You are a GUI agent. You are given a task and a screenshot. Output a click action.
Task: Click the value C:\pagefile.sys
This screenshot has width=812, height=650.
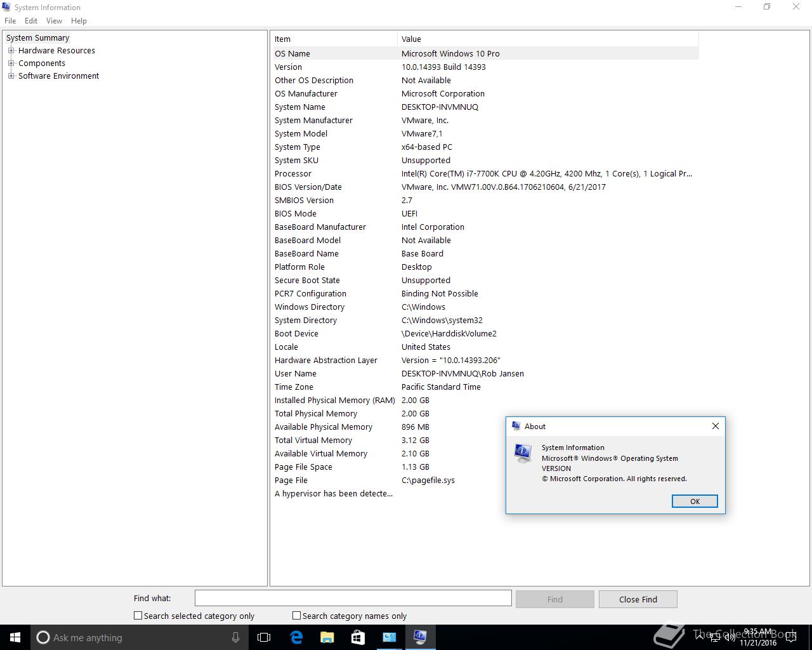428,480
